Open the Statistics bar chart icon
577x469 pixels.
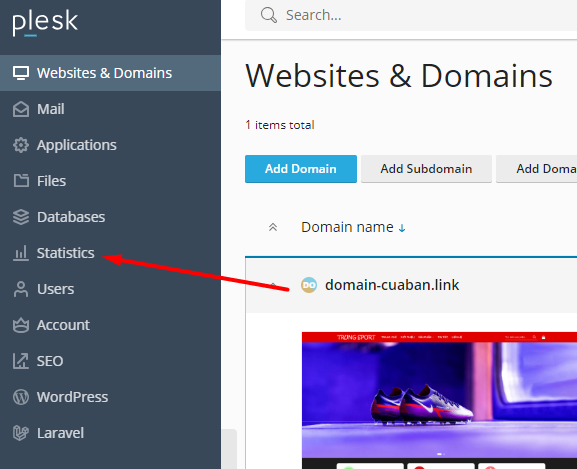(21, 253)
